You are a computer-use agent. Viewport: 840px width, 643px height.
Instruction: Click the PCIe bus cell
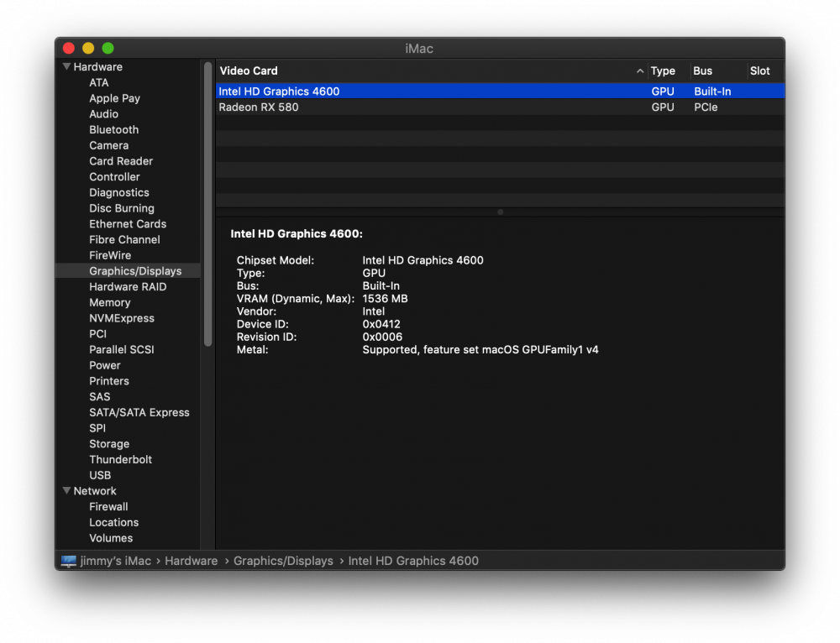coord(706,107)
